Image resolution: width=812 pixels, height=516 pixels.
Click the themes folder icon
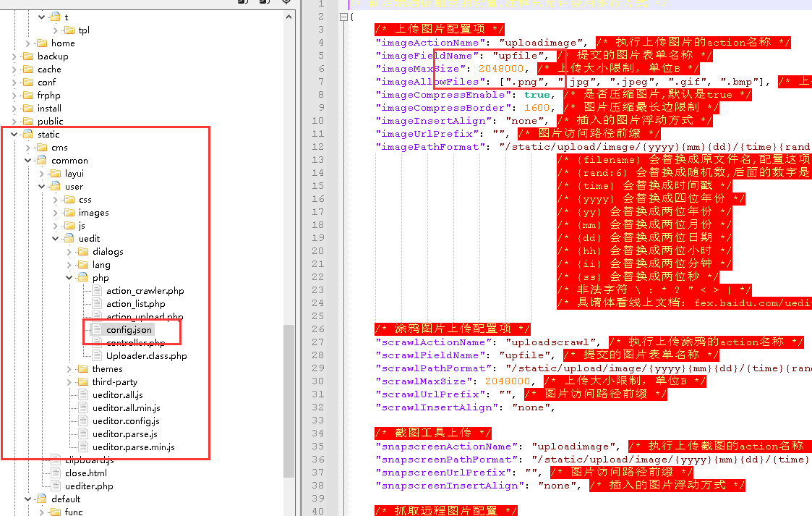[83, 369]
